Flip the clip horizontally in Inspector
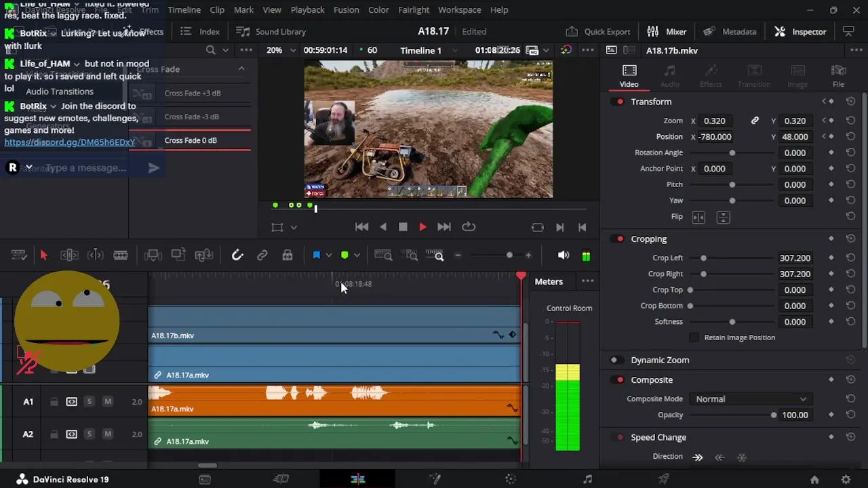This screenshot has height=488, width=868. coord(698,217)
